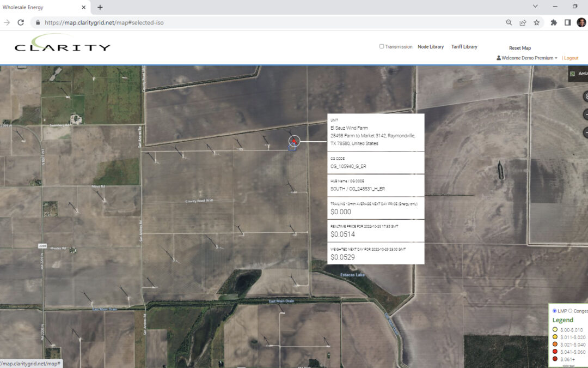
Task: Click the 'Legend' heading text
Action: point(563,320)
